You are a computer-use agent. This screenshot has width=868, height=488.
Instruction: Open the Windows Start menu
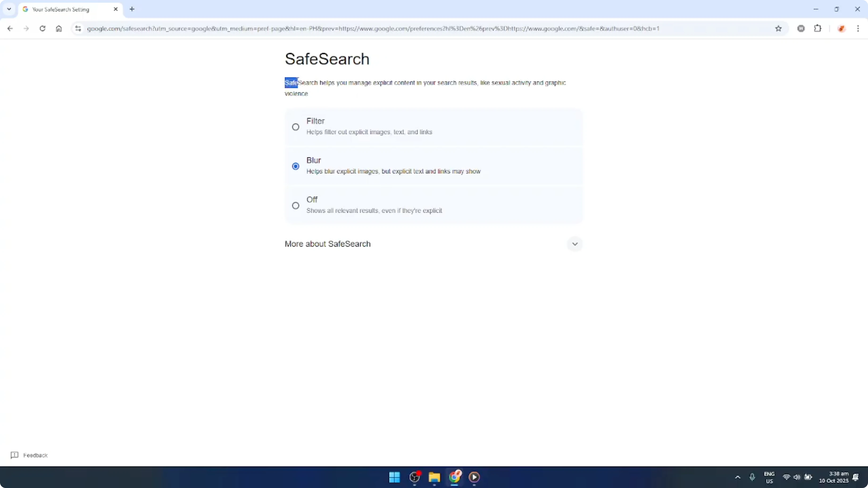tap(394, 477)
